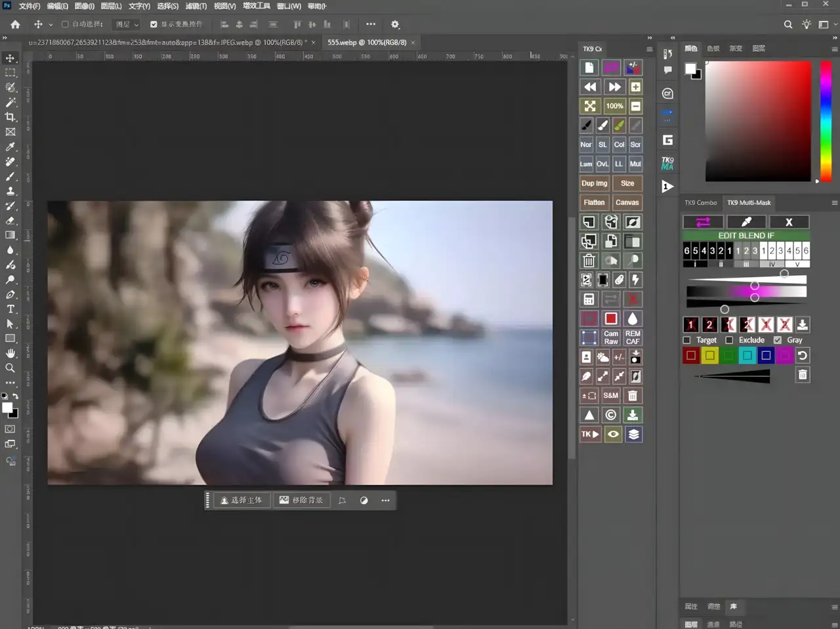Viewport: 840px width, 629px height.
Task: Select the Eraser tool
Action: tap(10, 221)
